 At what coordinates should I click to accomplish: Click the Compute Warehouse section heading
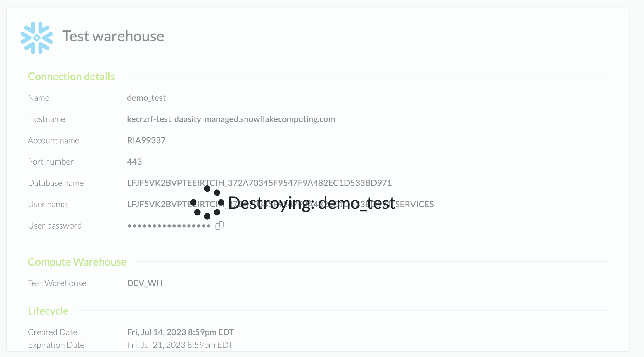coord(77,262)
